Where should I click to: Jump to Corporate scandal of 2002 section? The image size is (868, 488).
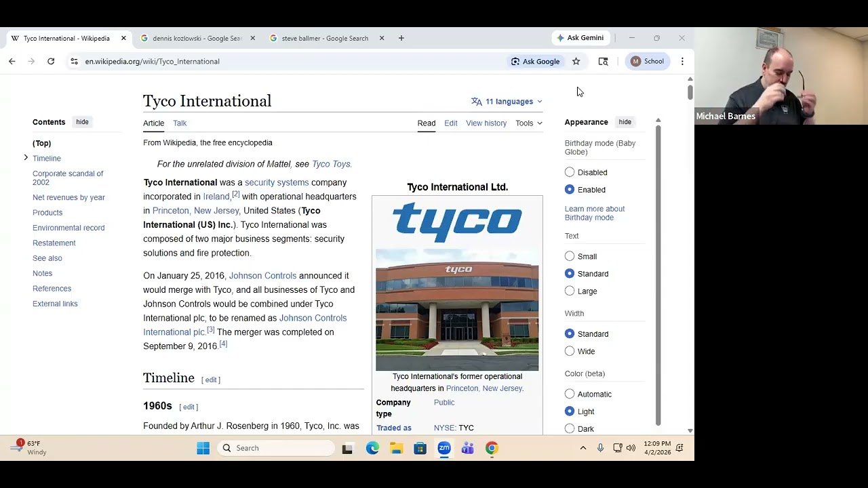tap(68, 178)
